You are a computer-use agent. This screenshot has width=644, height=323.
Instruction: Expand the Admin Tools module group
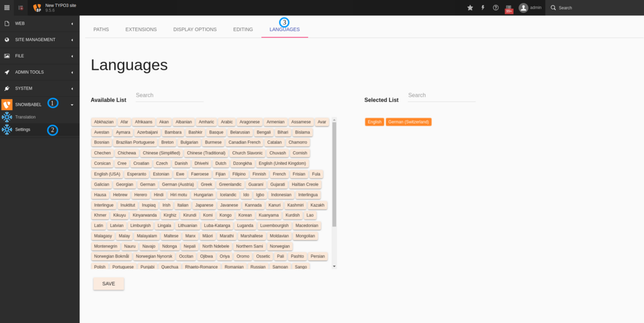[x=39, y=72]
